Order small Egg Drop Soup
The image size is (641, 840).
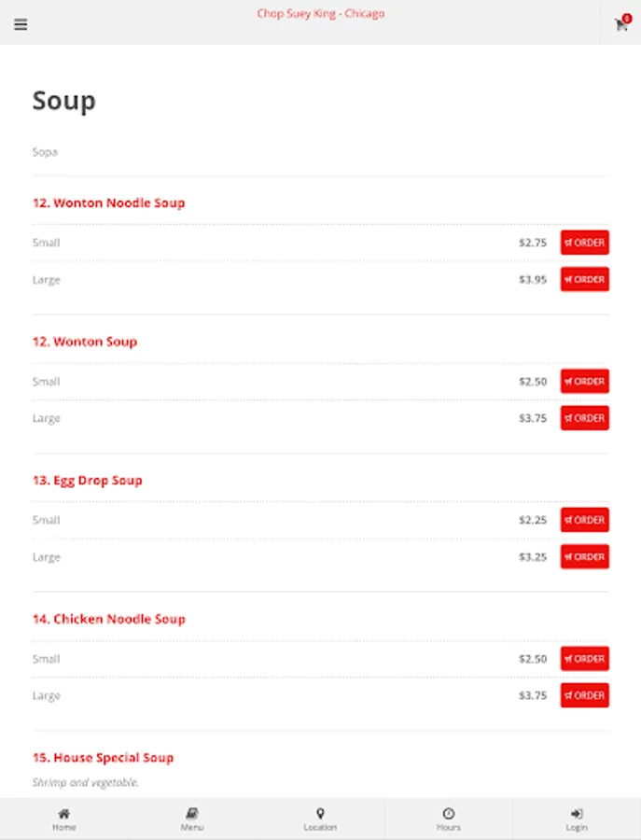click(x=585, y=520)
